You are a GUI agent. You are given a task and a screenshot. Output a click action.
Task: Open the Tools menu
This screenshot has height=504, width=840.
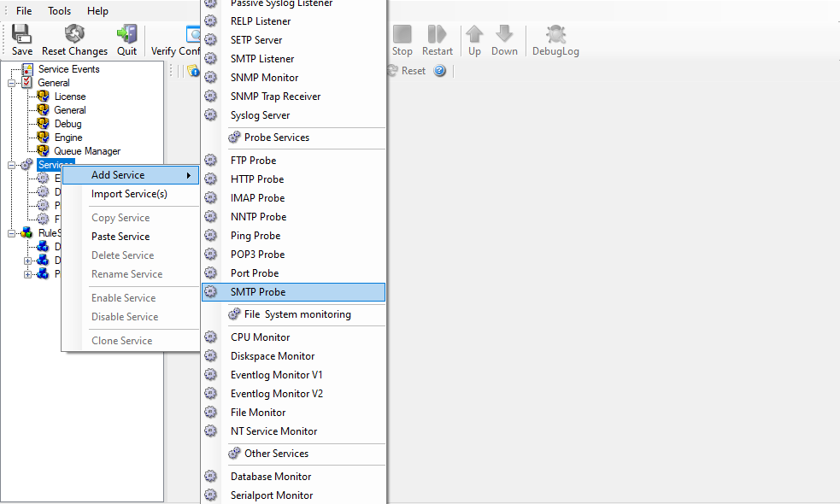click(60, 11)
